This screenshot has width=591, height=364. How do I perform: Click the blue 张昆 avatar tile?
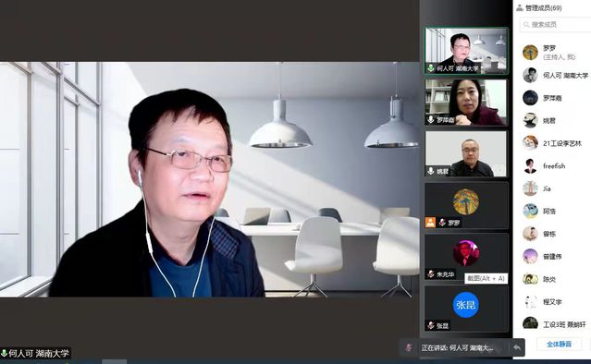[466, 305]
